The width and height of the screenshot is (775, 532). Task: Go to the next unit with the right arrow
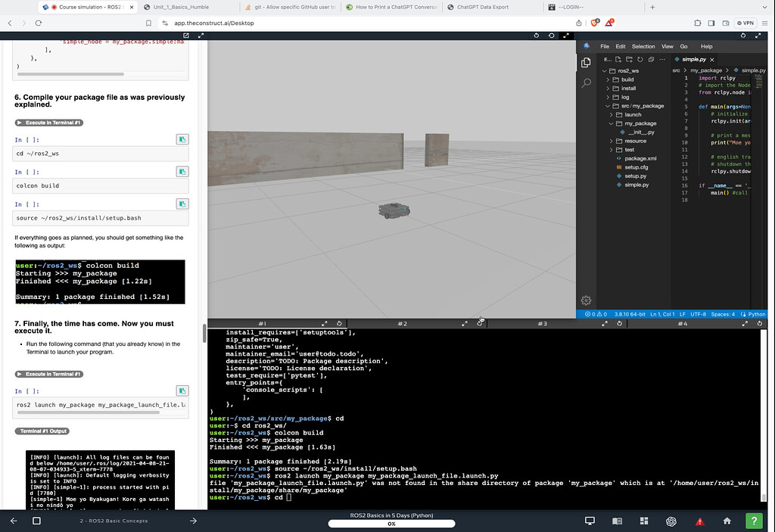(193, 521)
